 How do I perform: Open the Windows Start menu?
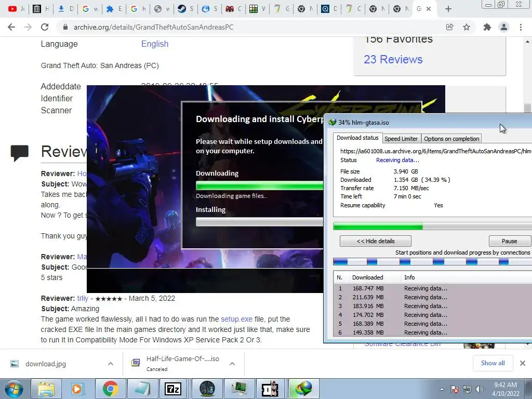click(x=14, y=389)
